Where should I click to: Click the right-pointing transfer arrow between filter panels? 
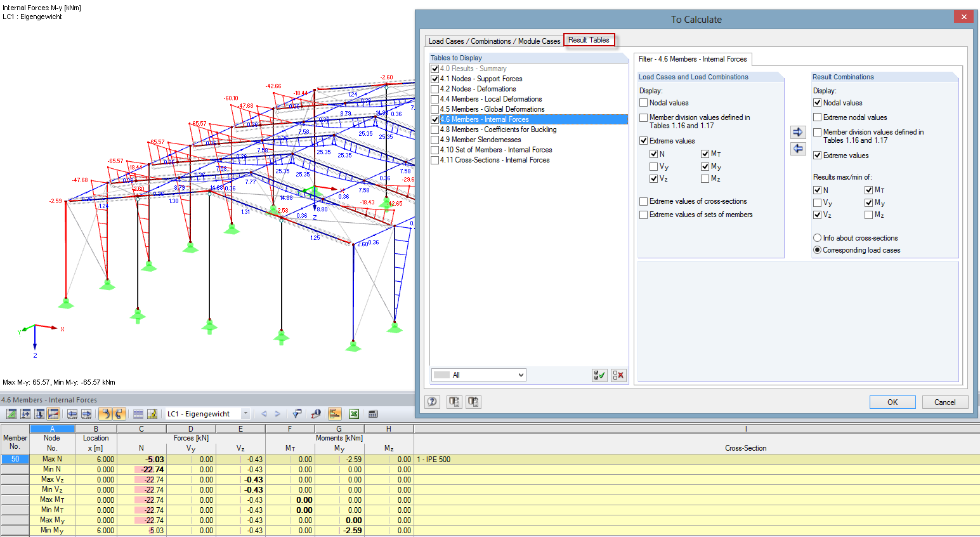(798, 132)
